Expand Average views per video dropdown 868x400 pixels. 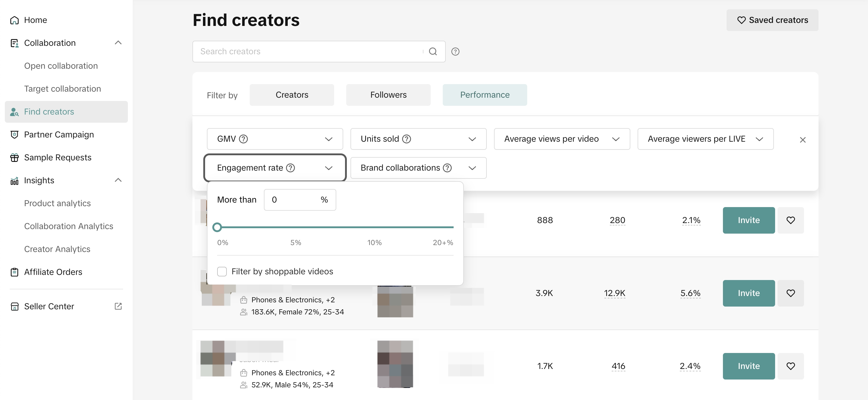coord(561,139)
